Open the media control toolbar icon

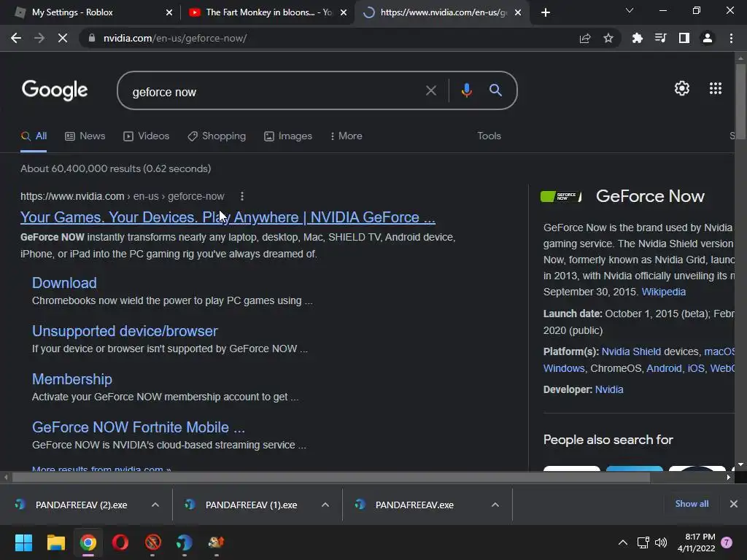(660, 38)
